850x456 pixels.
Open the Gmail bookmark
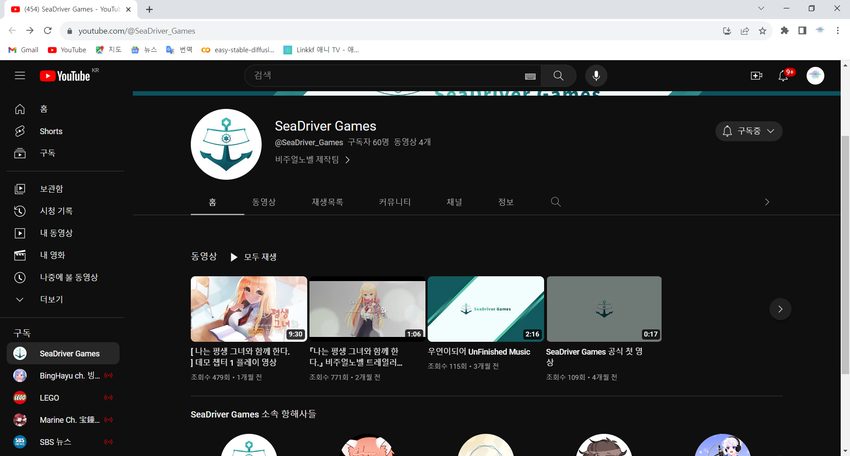click(23, 50)
